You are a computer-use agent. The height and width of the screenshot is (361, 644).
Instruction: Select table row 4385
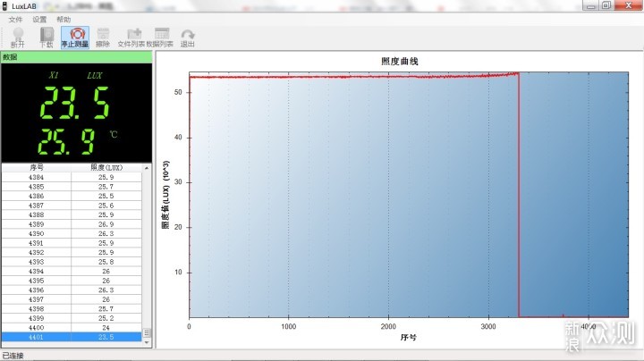pyautogui.click(x=72, y=187)
